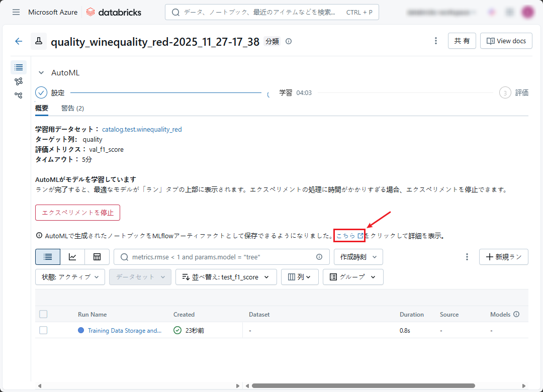The height and width of the screenshot is (392, 543).
Task: Switch to chart view of runs
Action: [72, 257]
